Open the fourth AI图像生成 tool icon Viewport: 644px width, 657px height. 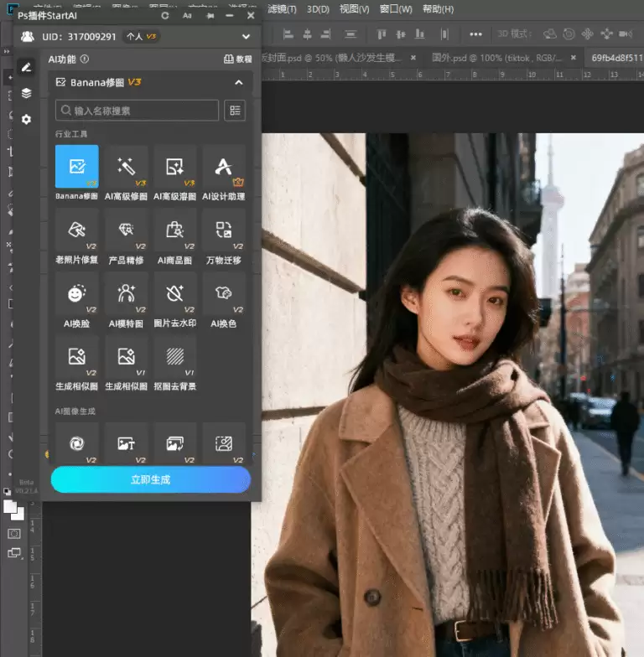click(223, 444)
